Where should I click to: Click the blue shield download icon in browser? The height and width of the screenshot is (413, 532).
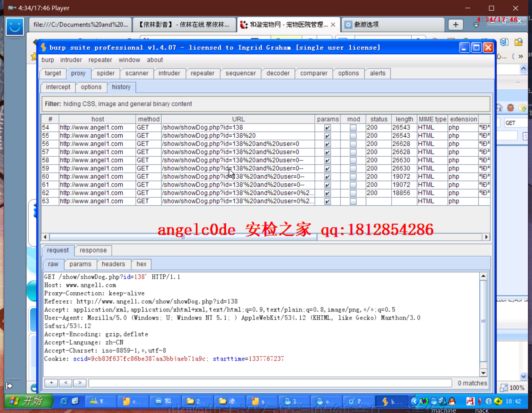pyautogui.click(x=504, y=42)
